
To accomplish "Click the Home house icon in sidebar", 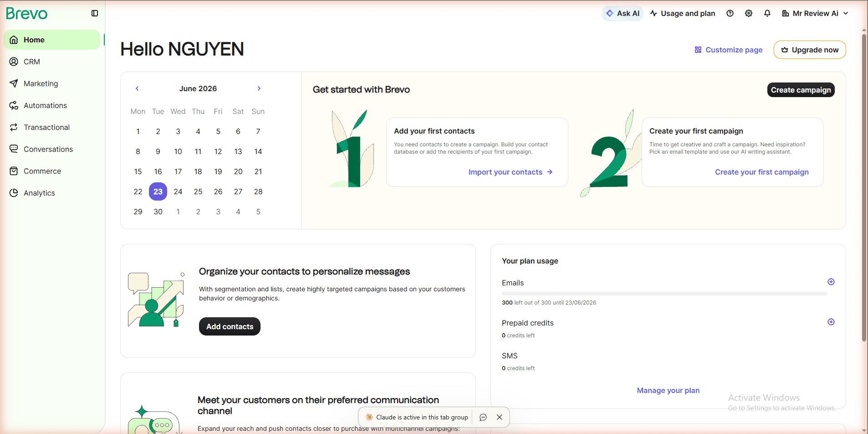I will click(x=14, y=40).
